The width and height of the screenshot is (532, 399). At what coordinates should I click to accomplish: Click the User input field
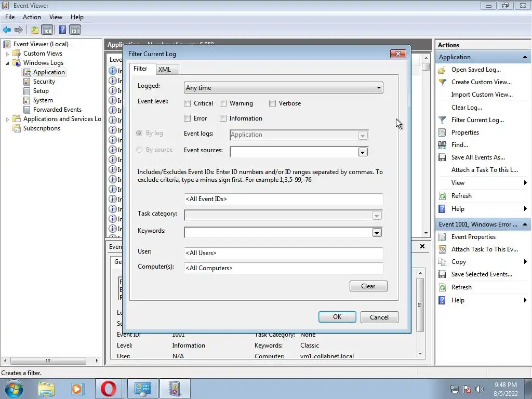coord(283,253)
